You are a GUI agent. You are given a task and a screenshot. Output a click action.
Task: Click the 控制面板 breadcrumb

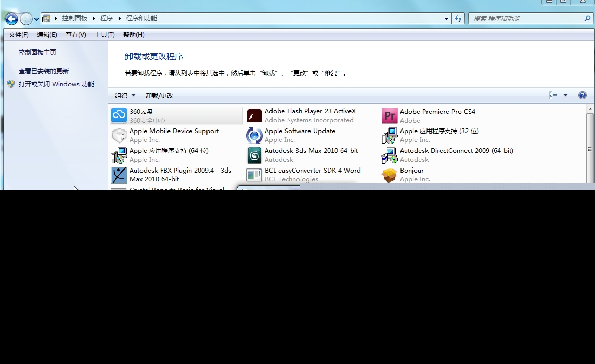click(75, 18)
